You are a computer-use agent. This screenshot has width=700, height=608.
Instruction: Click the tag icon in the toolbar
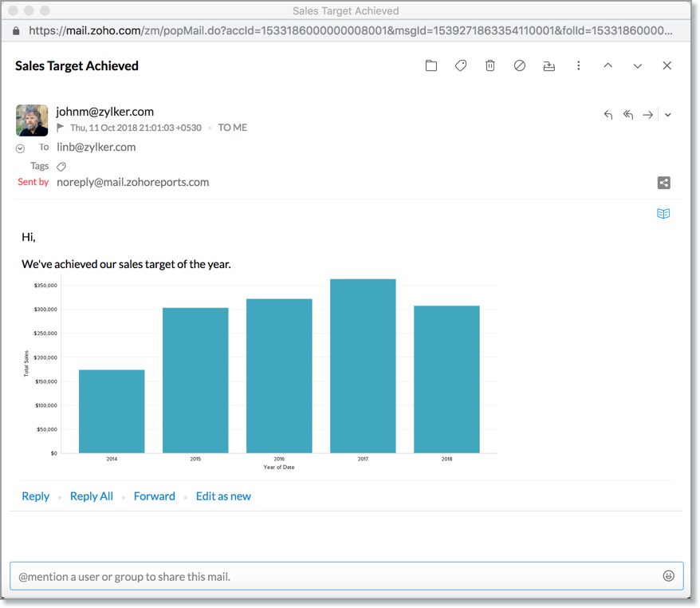tap(461, 66)
